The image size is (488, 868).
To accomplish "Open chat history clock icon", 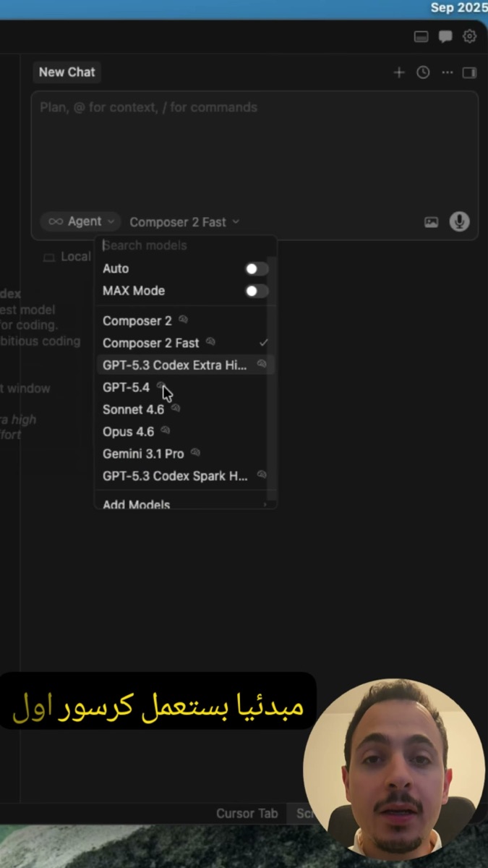I will 423,72.
